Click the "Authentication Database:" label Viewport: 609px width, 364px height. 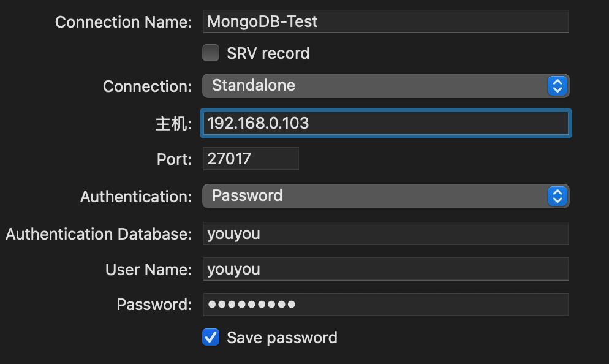pyautogui.click(x=99, y=234)
